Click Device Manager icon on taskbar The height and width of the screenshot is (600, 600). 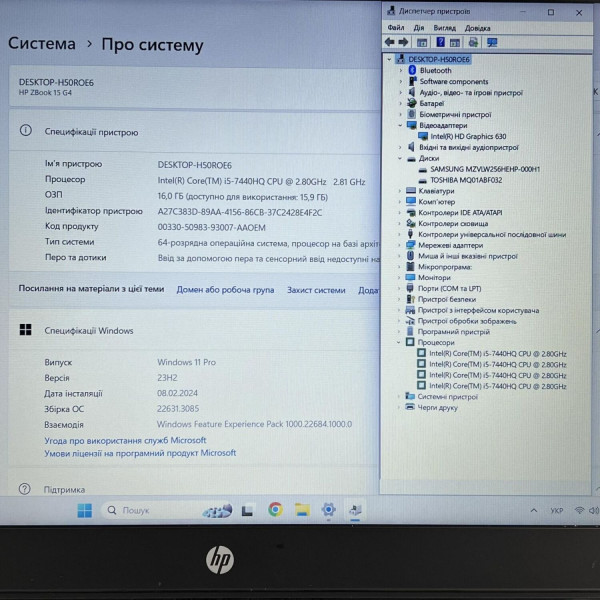(355, 510)
